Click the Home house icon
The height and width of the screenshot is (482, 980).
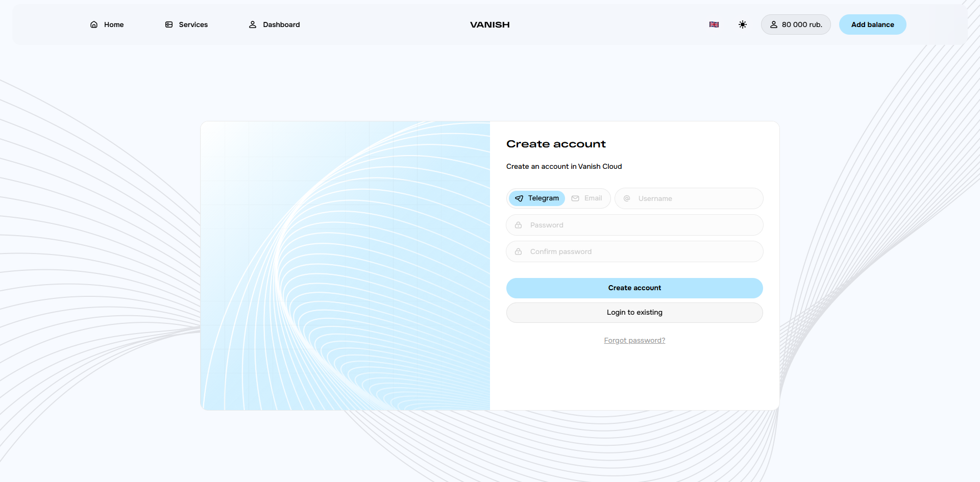point(94,24)
